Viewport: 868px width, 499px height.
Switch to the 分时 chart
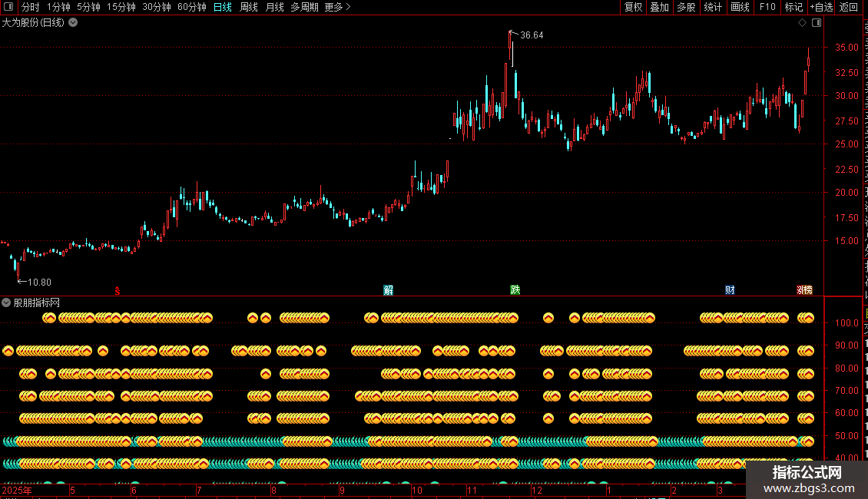[31, 7]
